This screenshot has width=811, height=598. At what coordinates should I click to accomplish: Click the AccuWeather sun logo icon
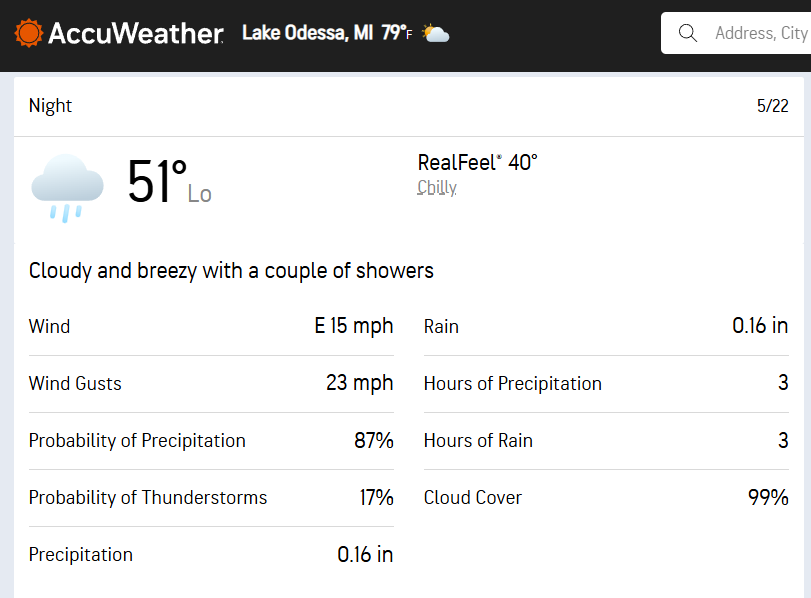[x=28, y=33]
